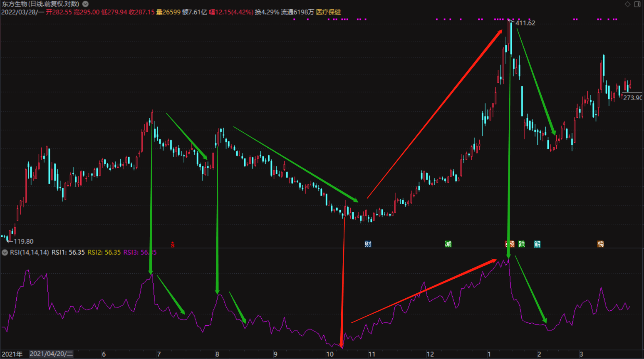Open the 财 financial report marker

pos(368,244)
